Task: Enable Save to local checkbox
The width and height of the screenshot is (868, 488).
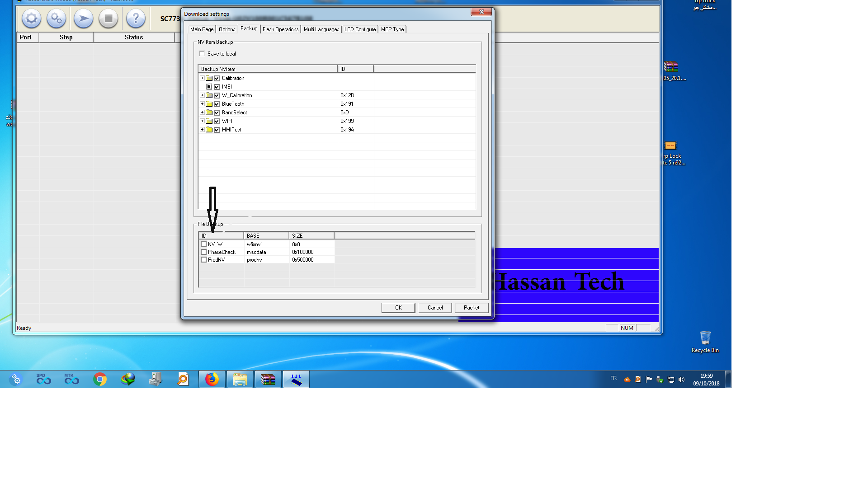Action: pyautogui.click(x=202, y=53)
